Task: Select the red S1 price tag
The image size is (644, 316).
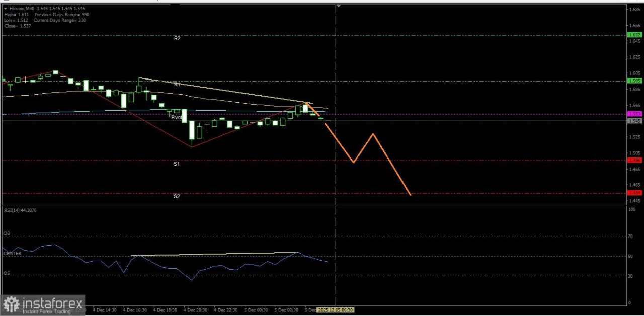Action: point(634,160)
